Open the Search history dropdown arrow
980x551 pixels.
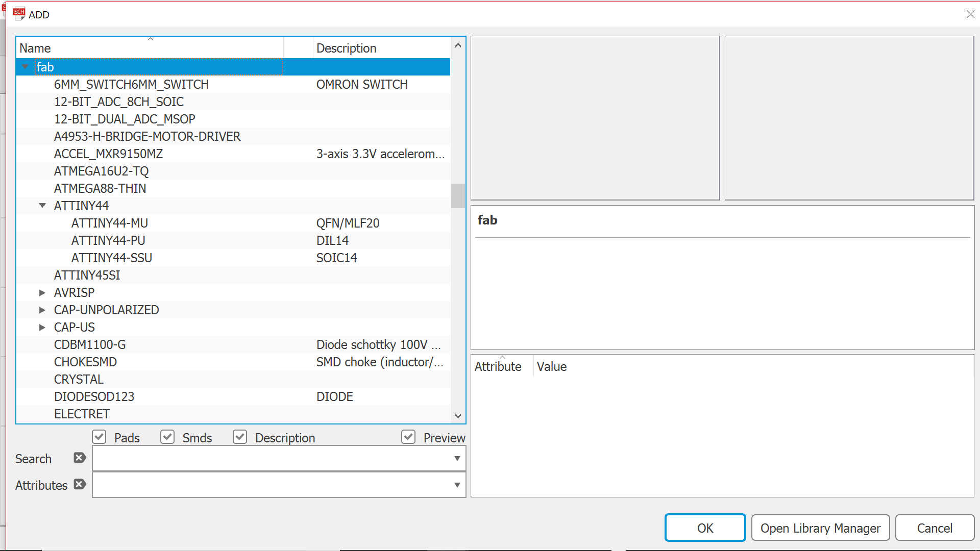pyautogui.click(x=457, y=459)
